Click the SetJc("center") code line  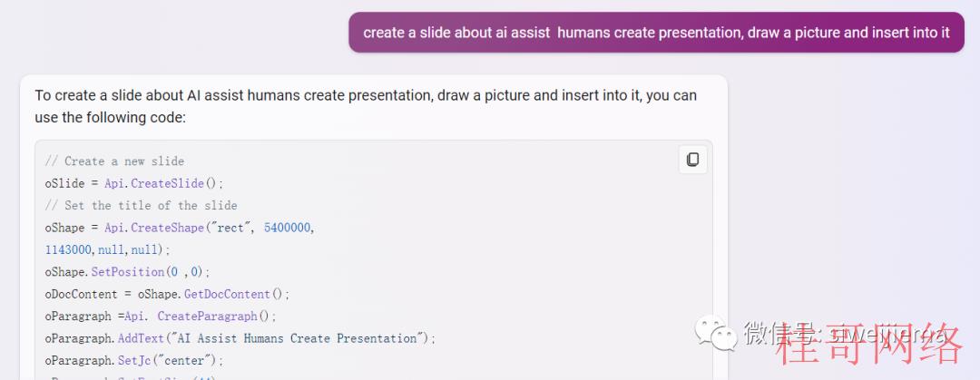(133, 361)
